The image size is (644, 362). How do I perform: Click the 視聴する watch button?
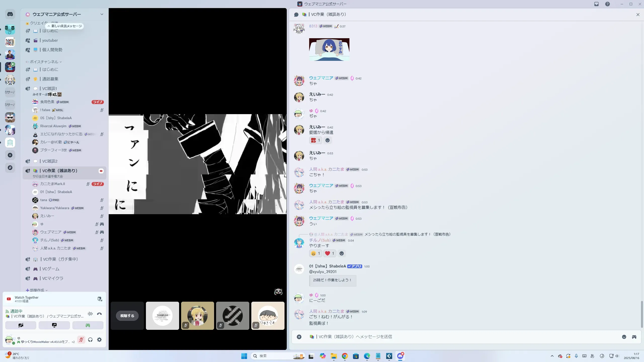(x=127, y=316)
